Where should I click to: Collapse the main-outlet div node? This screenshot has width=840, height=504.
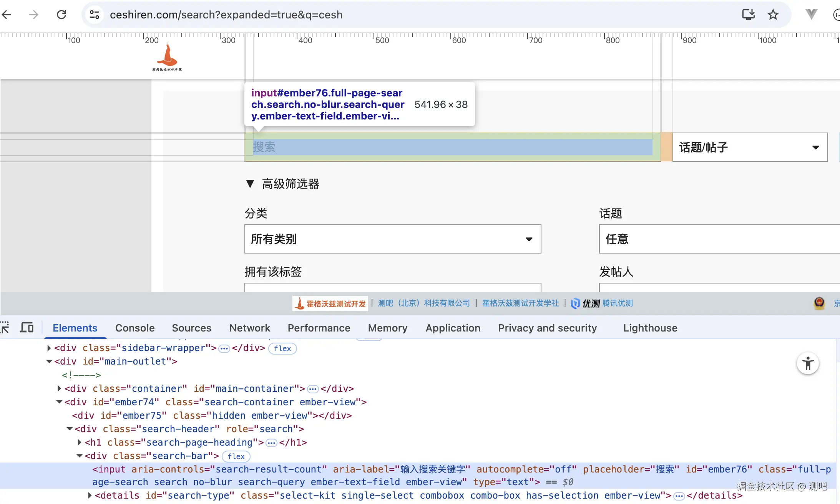pyautogui.click(x=49, y=361)
